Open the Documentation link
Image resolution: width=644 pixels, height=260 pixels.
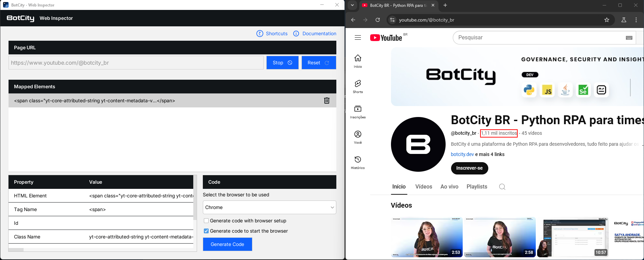pos(319,34)
